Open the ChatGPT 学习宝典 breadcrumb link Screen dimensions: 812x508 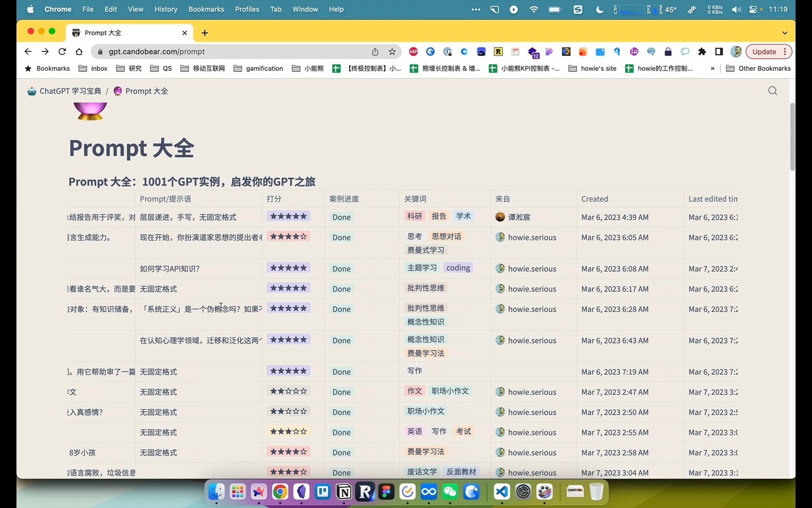(70, 91)
